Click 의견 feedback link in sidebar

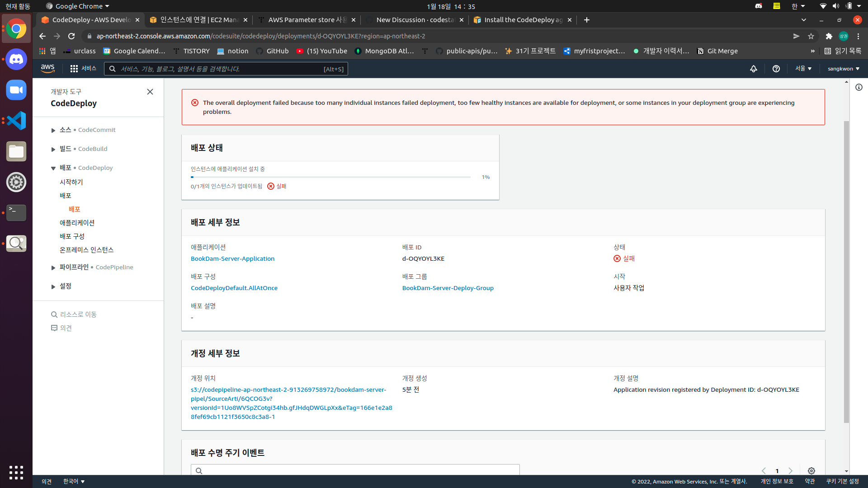click(x=61, y=328)
